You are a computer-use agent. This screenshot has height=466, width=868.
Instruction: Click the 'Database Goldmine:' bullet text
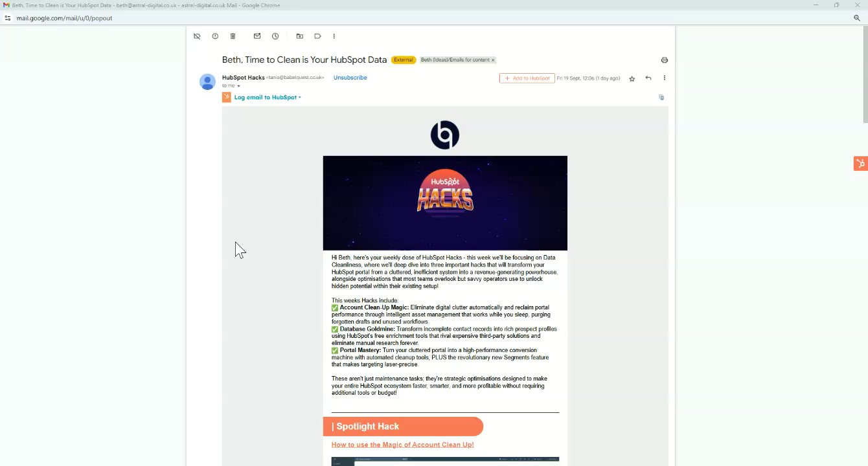click(x=367, y=329)
